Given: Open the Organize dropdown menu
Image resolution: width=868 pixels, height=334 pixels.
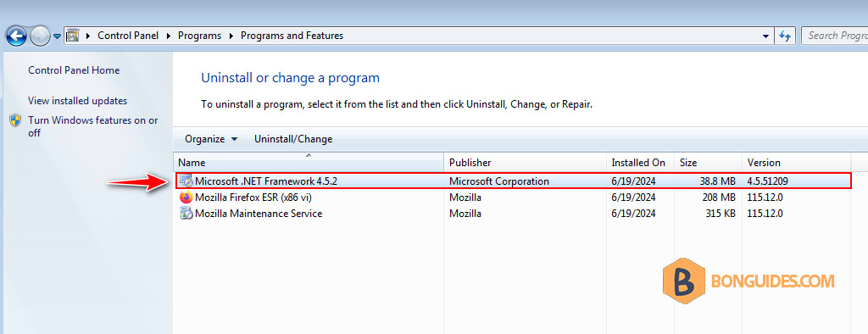Looking at the screenshot, I should (x=211, y=139).
